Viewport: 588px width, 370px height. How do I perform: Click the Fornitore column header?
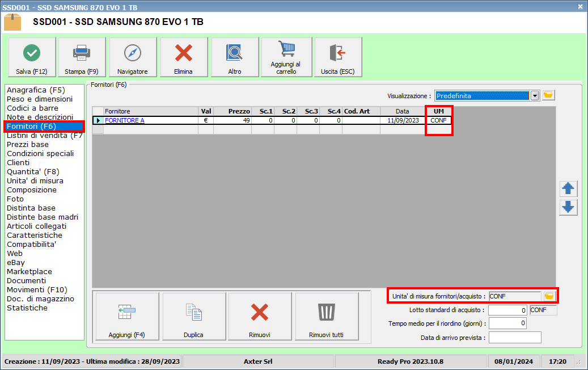(151, 111)
